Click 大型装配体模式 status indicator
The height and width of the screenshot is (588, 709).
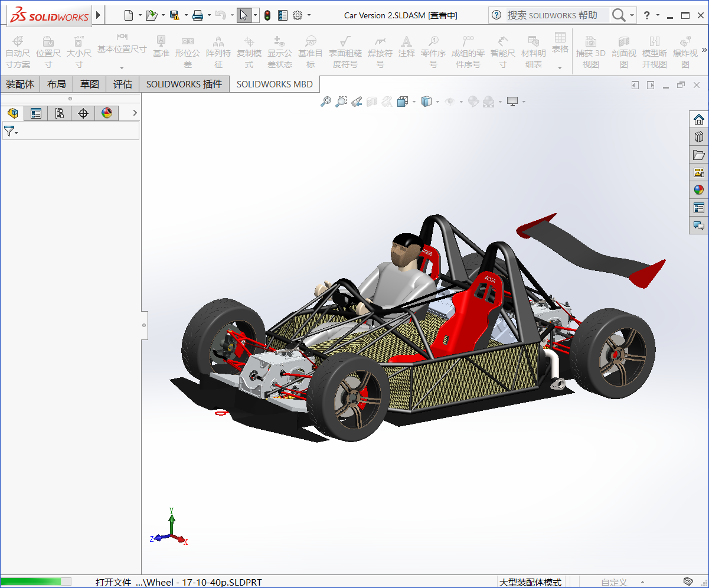click(530, 582)
